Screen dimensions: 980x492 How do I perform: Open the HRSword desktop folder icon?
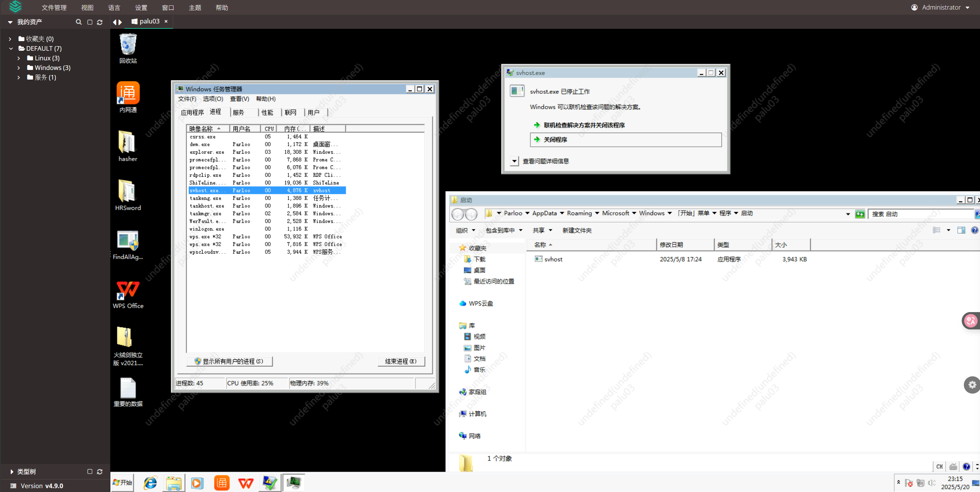pyautogui.click(x=128, y=191)
